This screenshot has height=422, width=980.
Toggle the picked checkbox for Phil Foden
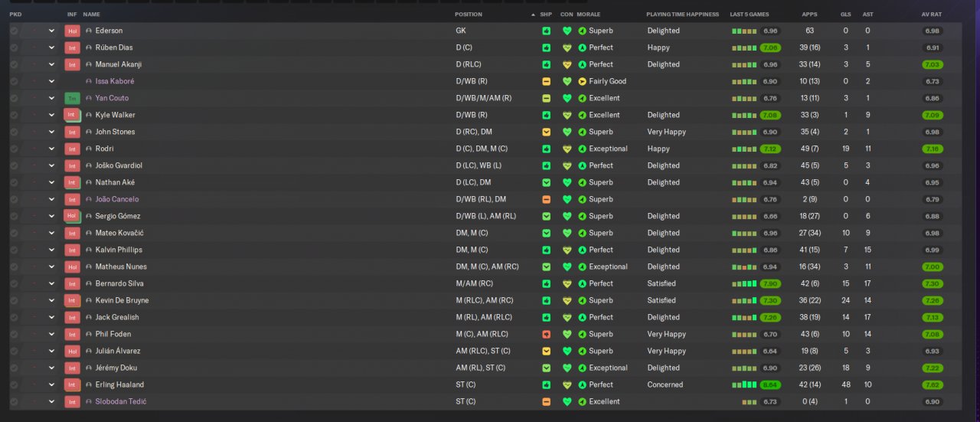pyautogui.click(x=14, y=334)
